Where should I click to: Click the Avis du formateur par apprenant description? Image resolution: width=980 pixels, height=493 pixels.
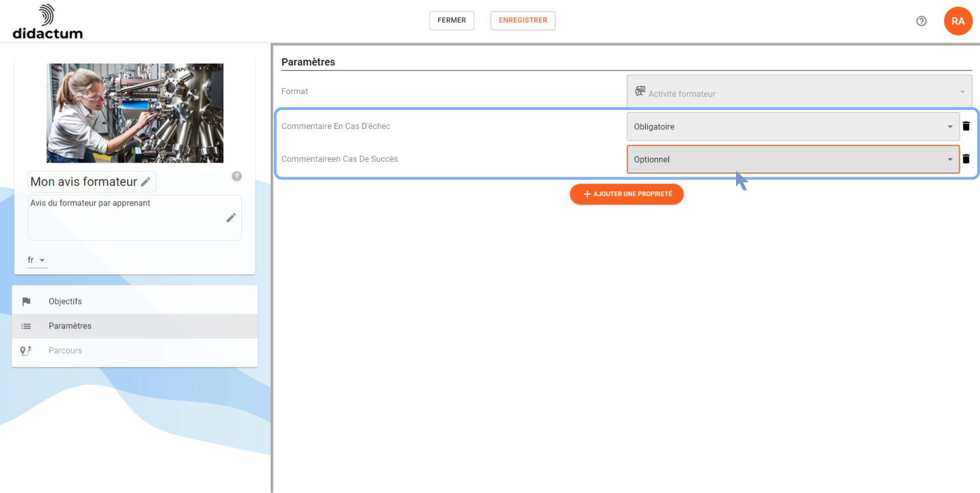tap(135, 218)
